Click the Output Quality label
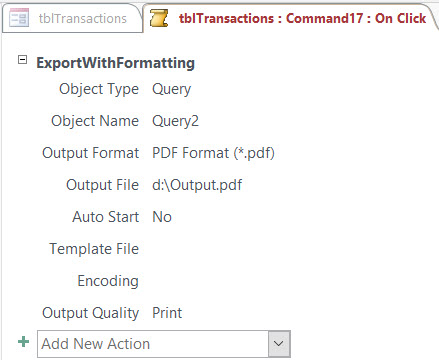This screenshot has height=360, width=439. click(90, 313)
